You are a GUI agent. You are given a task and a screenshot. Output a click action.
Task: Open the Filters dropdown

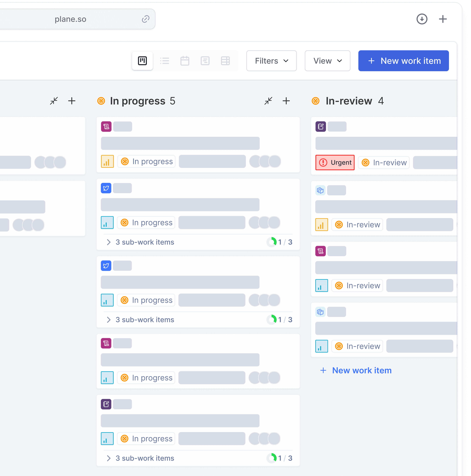pos(271,61)
